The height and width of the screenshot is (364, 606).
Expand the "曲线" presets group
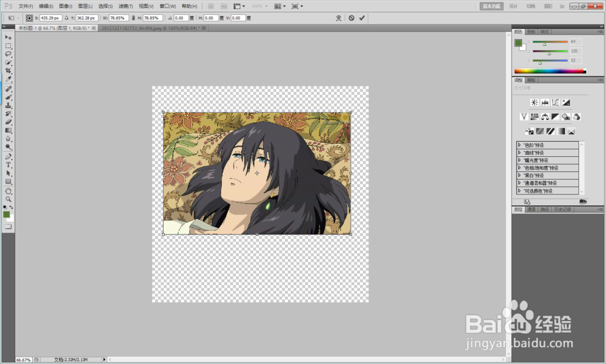[519, 153]
